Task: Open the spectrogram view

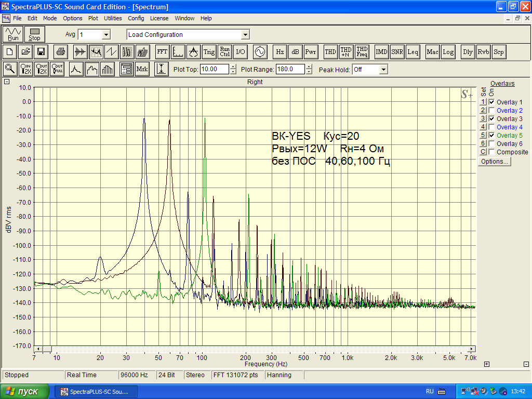Action: tap(127, 52)
